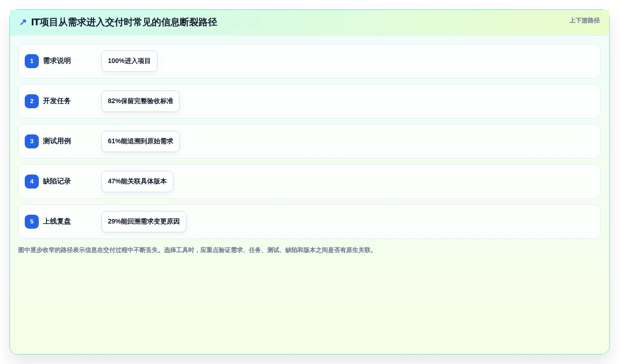Screen dimensions: 619x364
Task: Click the 缺陷记录 stage label
Action: point(57,182)
